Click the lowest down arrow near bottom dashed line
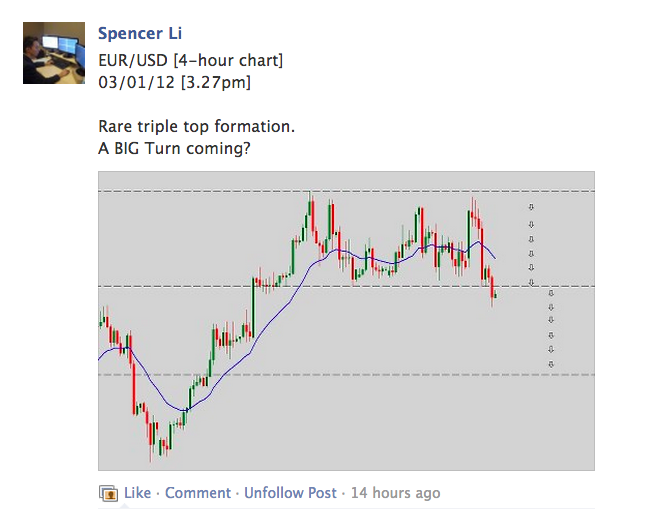The width and height of the screenshot is (655, 509). coord(551,364)
